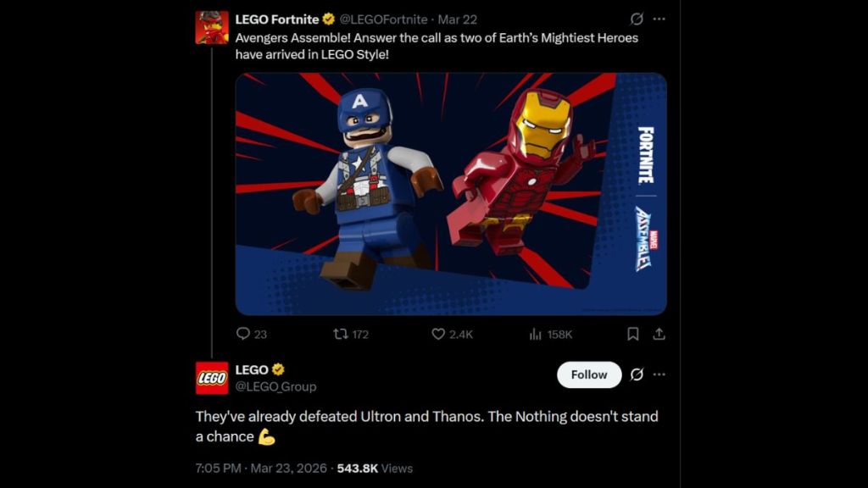
Task: Open the Mar 22 timestamp link
Action: pos(459,19)
